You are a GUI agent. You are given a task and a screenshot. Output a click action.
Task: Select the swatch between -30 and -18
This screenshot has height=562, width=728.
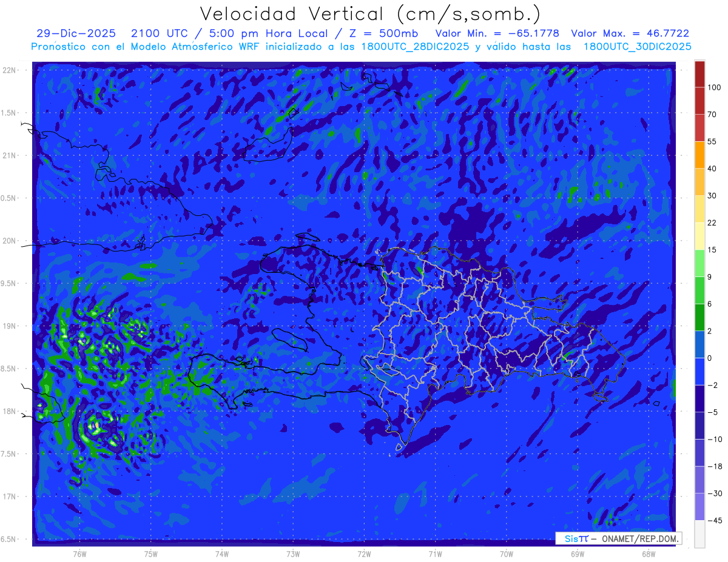[699, 480]
